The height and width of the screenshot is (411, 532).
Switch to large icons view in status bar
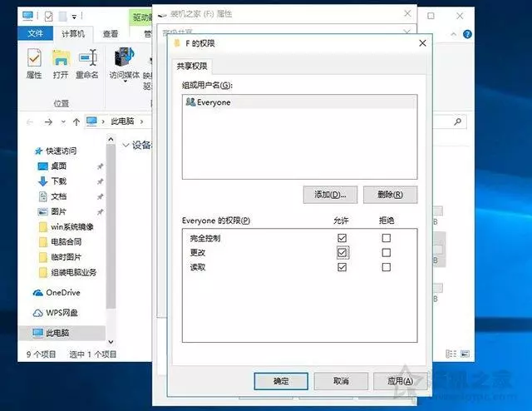point(465,354)
